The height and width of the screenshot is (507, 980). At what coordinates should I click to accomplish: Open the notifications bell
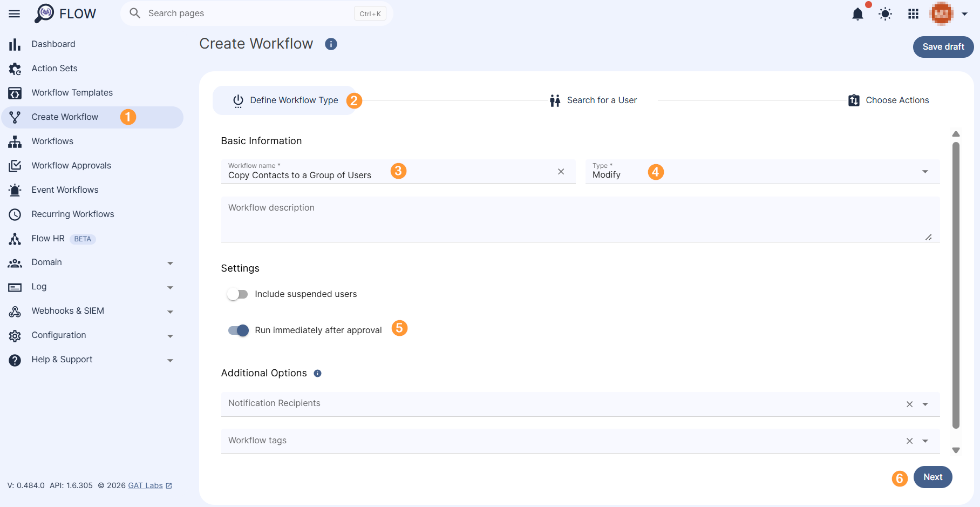857,14
